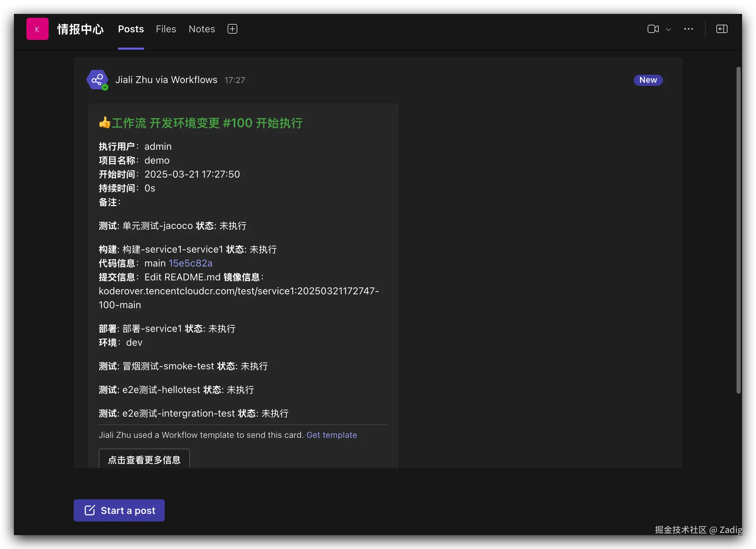The height and width of the screenshot is (549, 756).
Task: Click the pink K channel avatar
Action: tap(37, 29)
